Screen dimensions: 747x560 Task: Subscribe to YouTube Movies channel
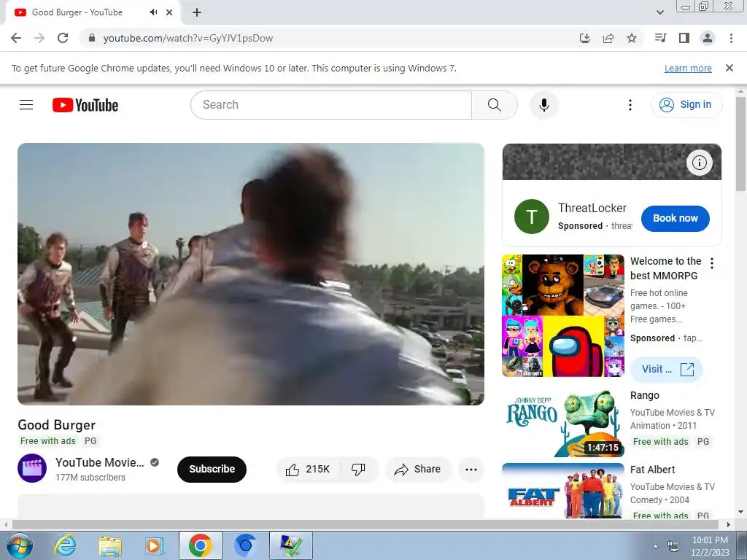tap(212, 470)
